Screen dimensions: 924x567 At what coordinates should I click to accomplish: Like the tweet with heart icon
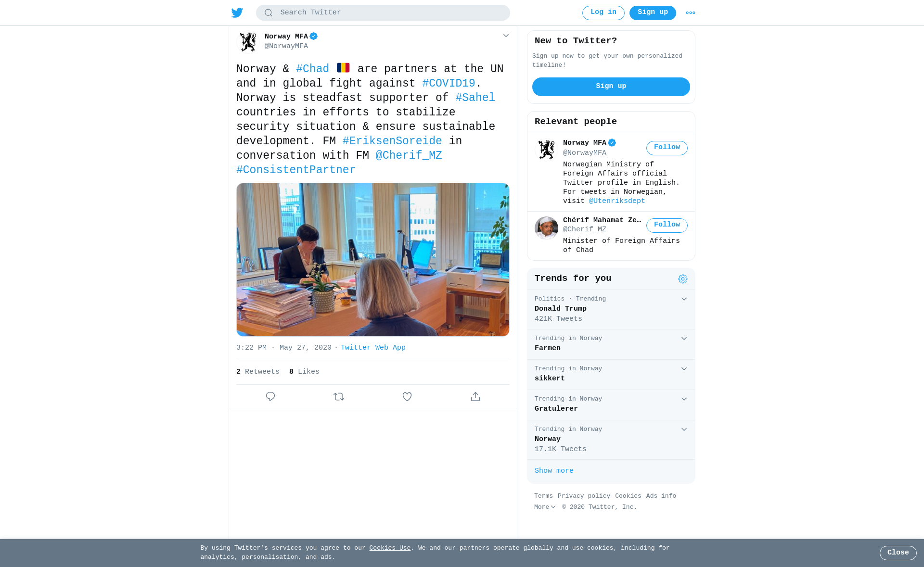click(x=407, y=397)
